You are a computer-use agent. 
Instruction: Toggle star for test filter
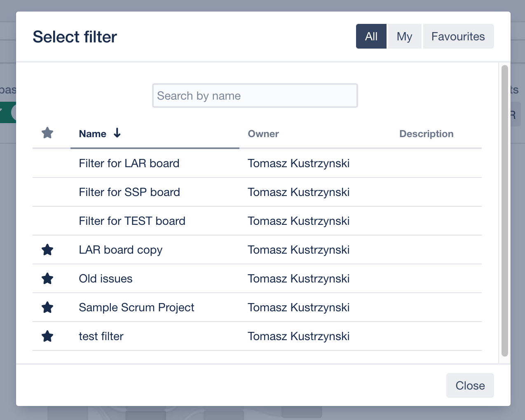pyautogui.click(x=47, y=336)
